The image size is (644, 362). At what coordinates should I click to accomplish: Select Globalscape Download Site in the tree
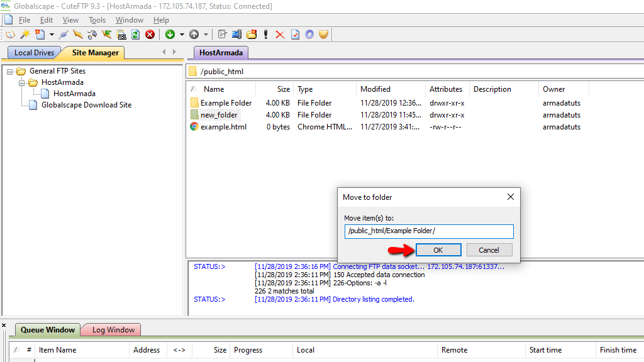[x=86, y=105]
